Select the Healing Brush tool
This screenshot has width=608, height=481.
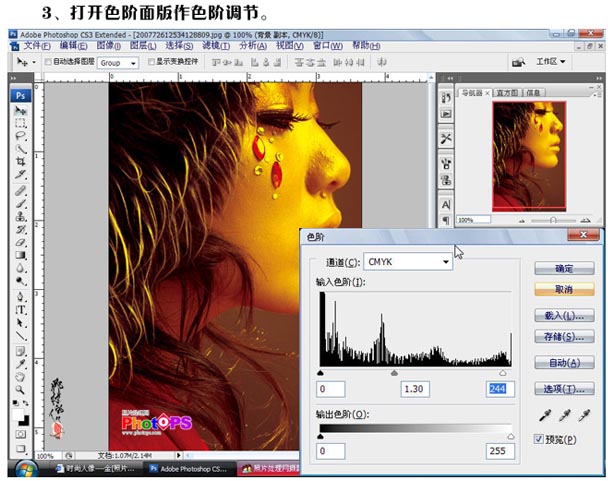click(21, 190)
